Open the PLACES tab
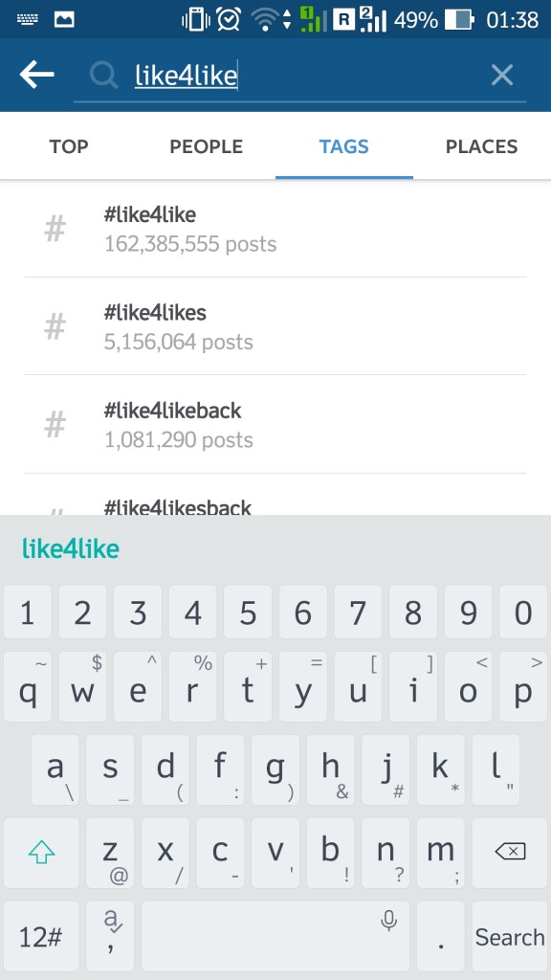Viewport: 551px width, 980px height. click(x=482, y=146)
